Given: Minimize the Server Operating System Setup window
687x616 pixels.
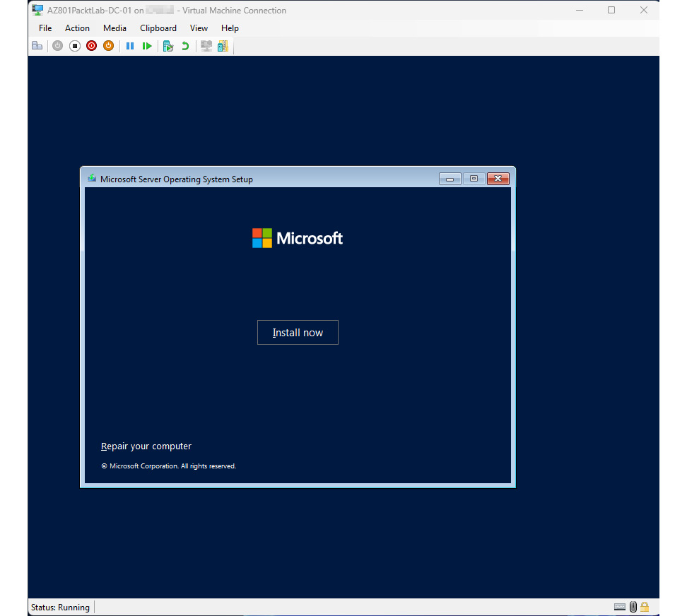Looking at the screenshot, I should click(450, 179).
